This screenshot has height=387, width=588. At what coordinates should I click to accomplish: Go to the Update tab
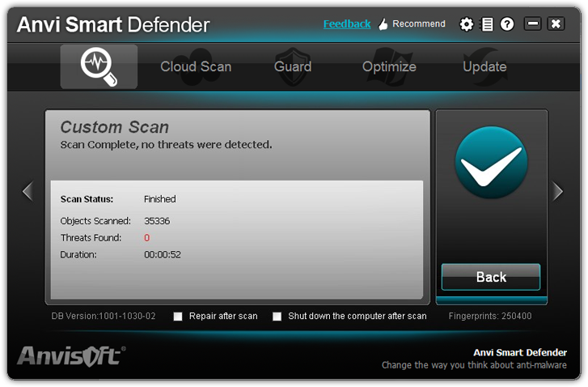[x=484, y=66]
